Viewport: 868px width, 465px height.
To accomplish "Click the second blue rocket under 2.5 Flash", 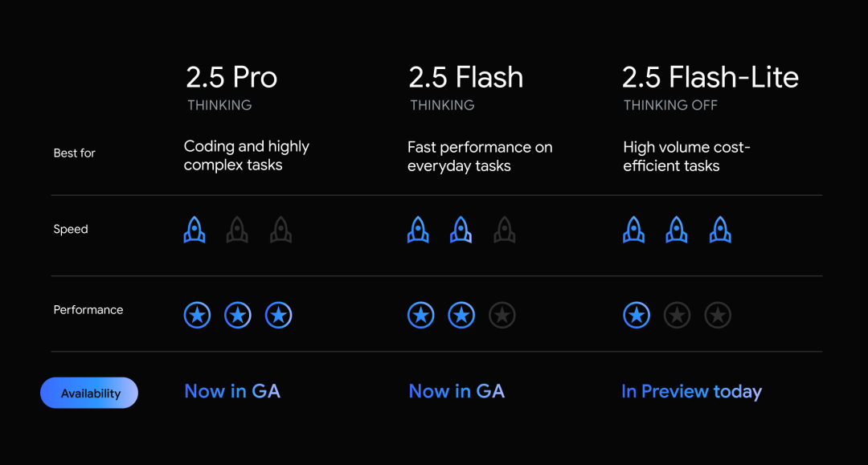I will 461,230.
